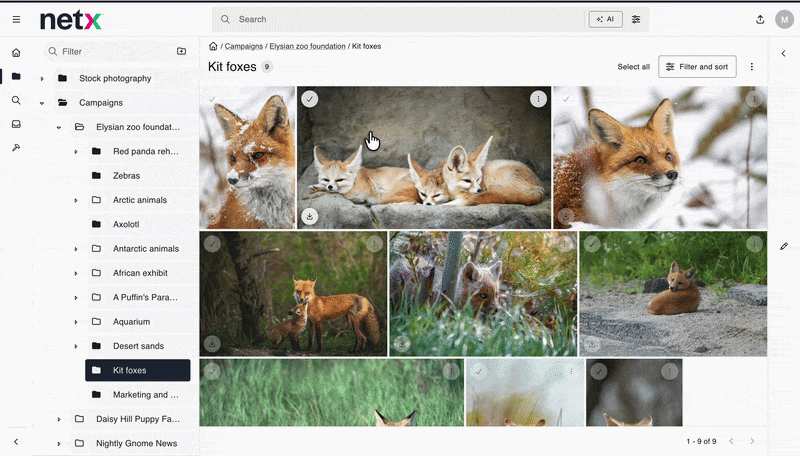Viewport: 800px width, 456px height.
Task: Expand the Nightly Gnome News folder arrow
Action: pyautogui.click(x=59, y=444)
